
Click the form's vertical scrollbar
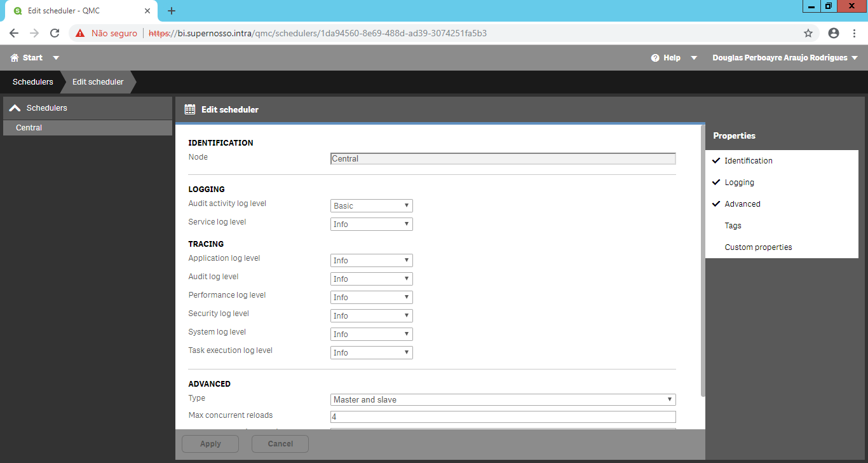(703, 261)
